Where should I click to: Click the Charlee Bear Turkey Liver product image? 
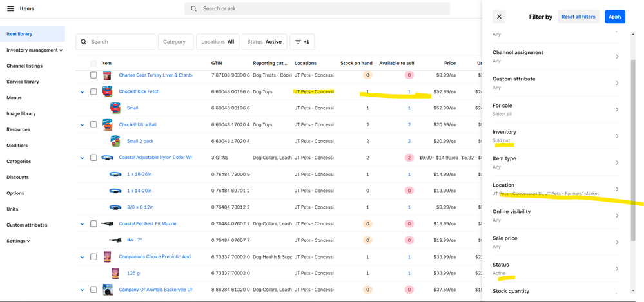pos(108,75)
